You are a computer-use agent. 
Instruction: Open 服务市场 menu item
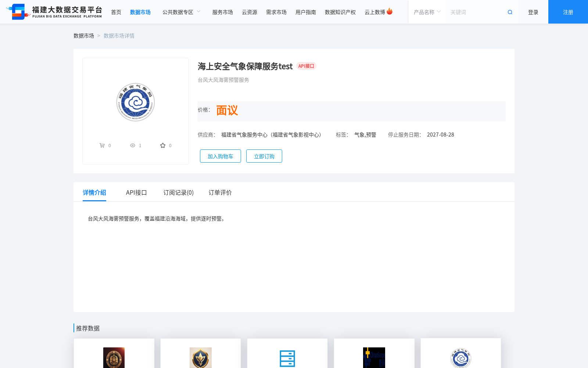click(223, 12)
